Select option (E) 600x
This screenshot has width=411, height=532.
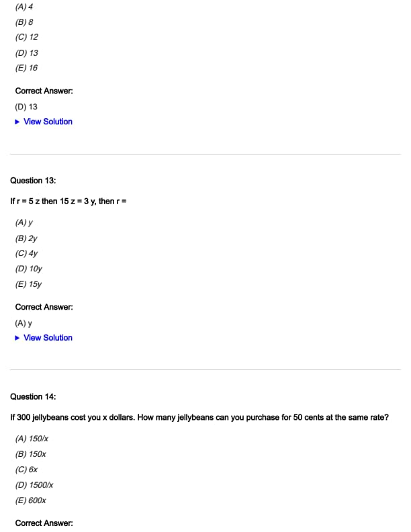click(30, 500)
